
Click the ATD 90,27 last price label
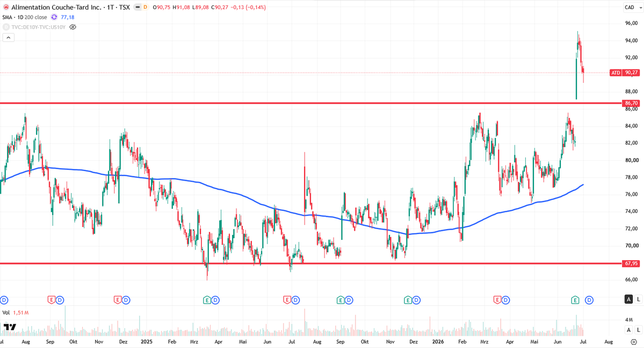click(x=624, y=73)
